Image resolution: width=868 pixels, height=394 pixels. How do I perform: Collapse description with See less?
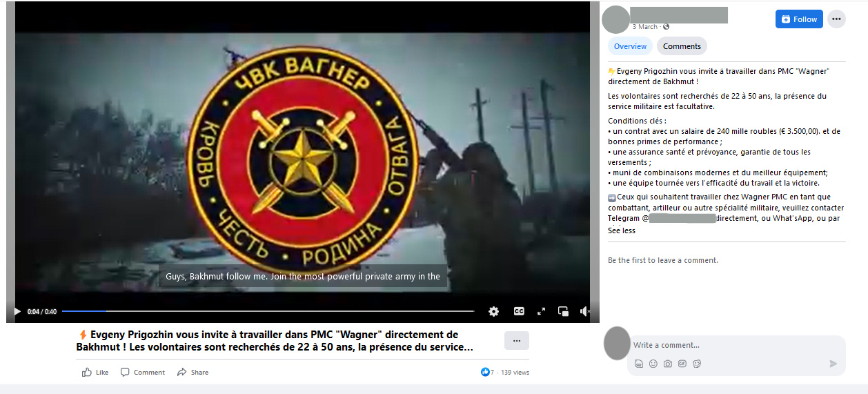[621, 230]
